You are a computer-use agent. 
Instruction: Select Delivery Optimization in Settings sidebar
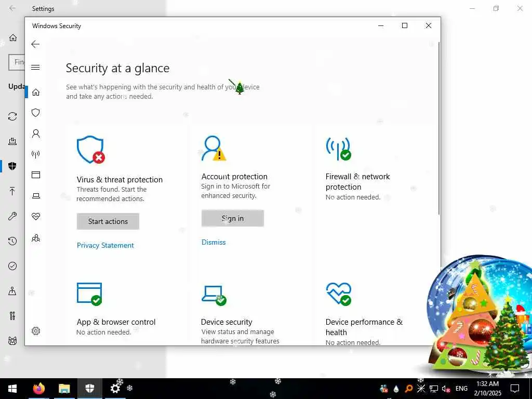[x=12, y=141]
